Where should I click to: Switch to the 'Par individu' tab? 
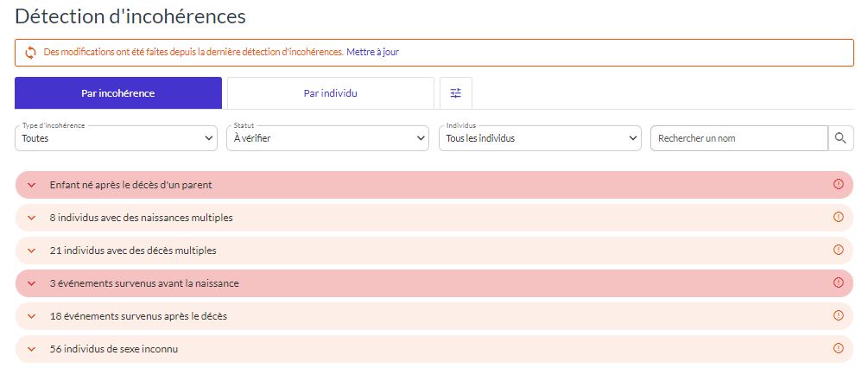click(330, 93)
